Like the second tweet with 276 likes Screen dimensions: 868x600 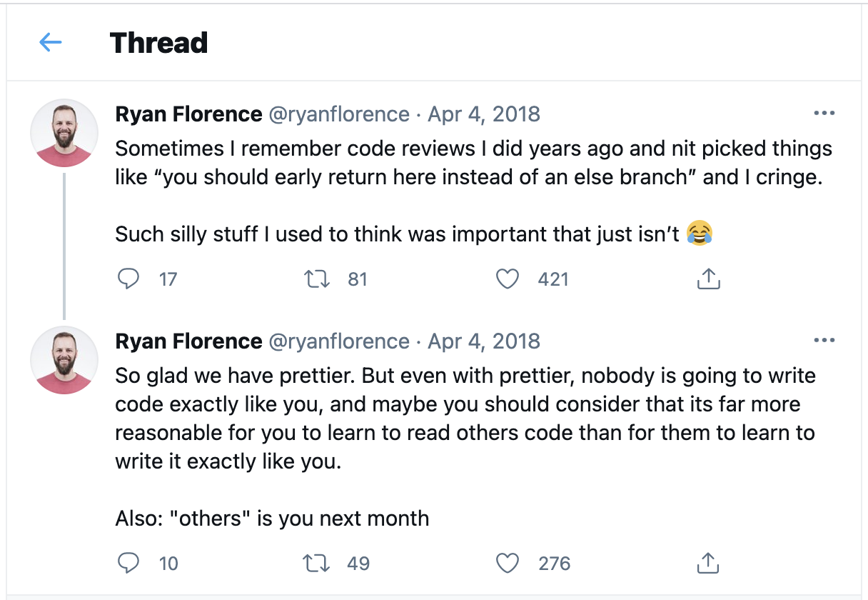coord(507,564)
